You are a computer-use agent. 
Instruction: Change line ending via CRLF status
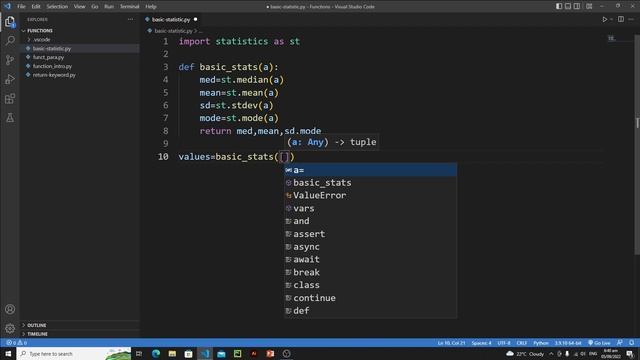[522, 343]
